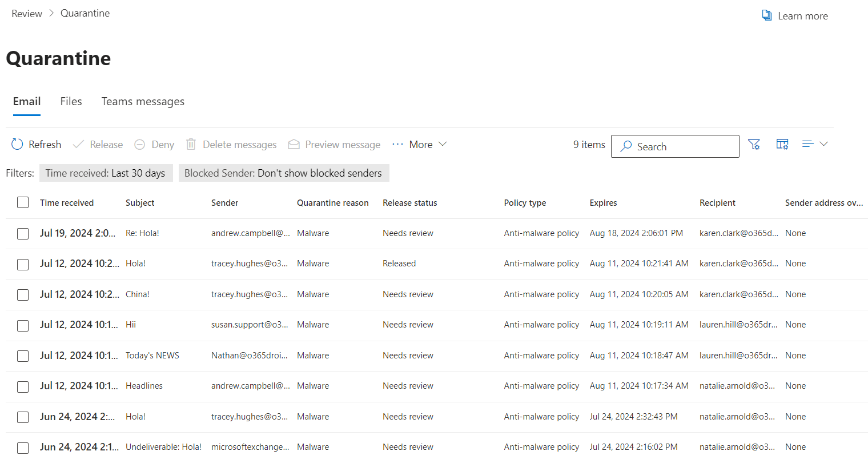Click the Review breadcrumb link
Image resolution: width=868 pixels, height=463 pixels.
click(26, 13)
